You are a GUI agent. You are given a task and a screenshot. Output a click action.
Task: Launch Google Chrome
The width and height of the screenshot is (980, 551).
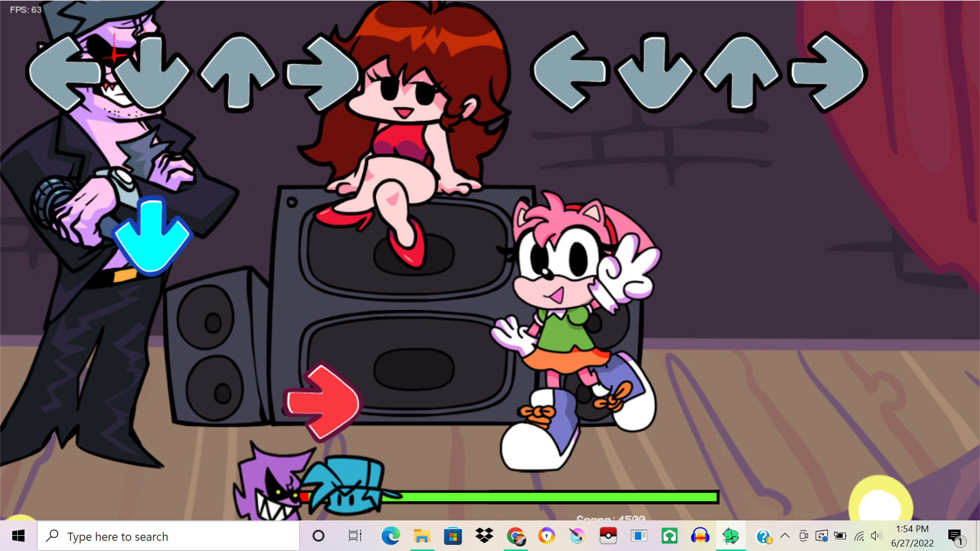[515, 536]
